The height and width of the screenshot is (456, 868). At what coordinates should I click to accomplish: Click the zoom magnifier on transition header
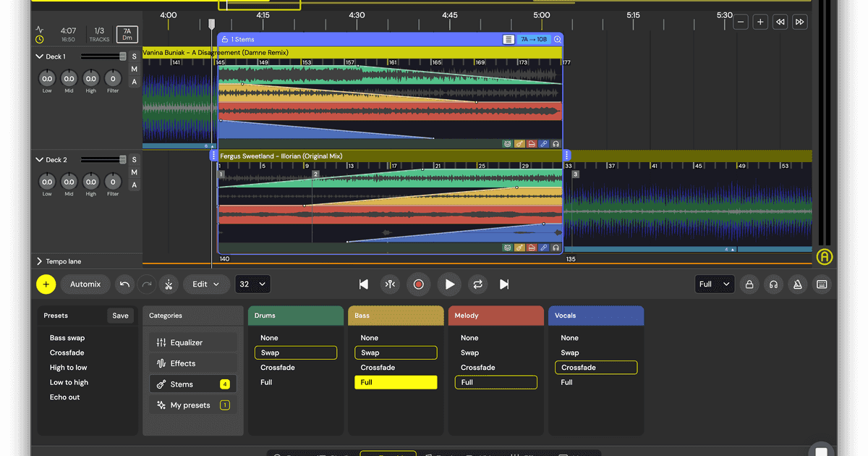click(x=557, y=40)
